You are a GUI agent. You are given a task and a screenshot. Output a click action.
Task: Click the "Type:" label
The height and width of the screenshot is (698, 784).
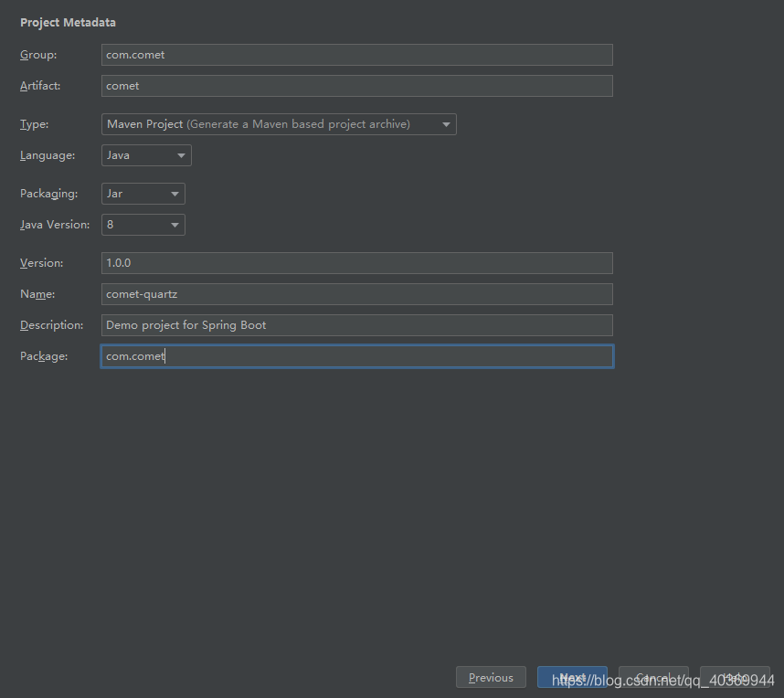35,124
